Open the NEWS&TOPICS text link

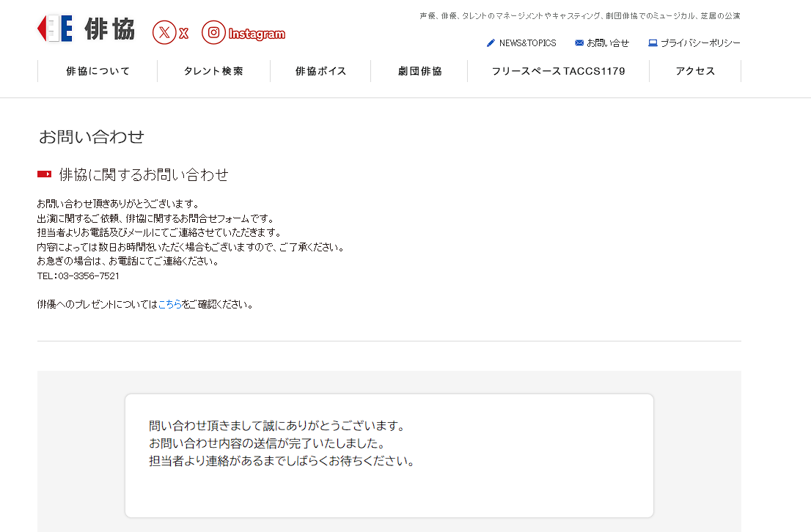(527, 43)
